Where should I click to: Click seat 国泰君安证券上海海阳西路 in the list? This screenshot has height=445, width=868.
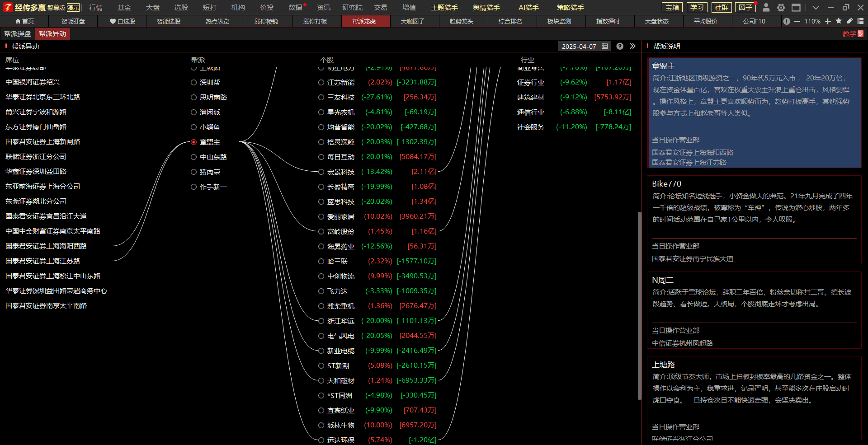(46, 246)
